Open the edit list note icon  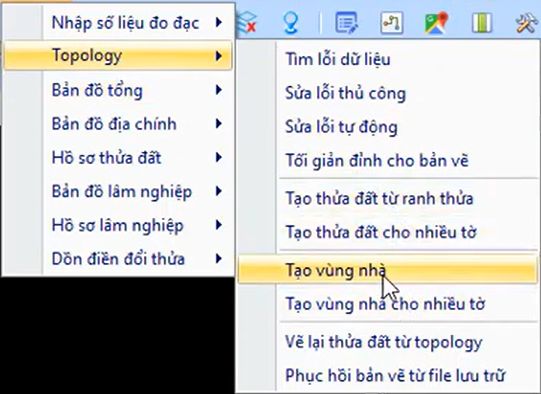346,23
